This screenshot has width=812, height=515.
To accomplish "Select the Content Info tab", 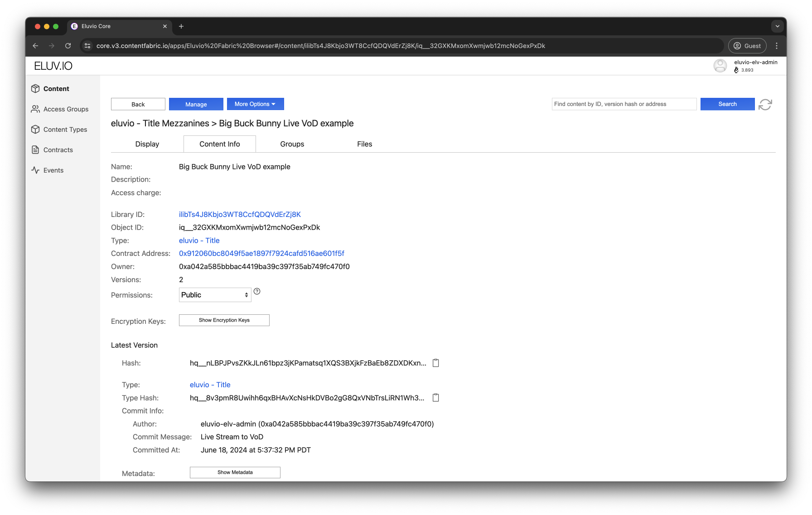I will point(220,144).
